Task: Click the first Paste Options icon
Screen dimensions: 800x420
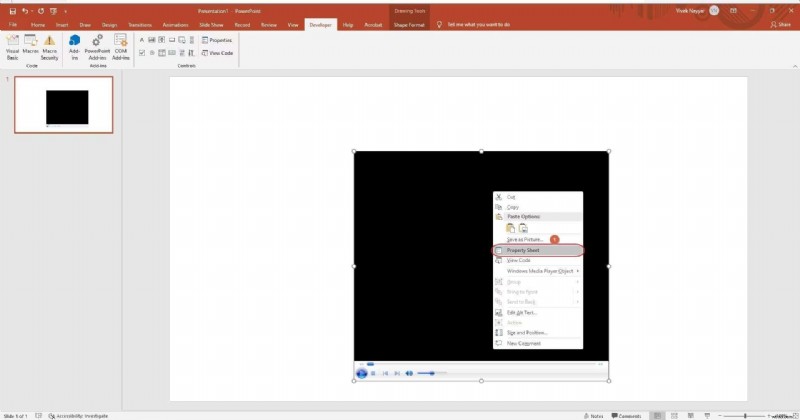Action: click(510, 228)
